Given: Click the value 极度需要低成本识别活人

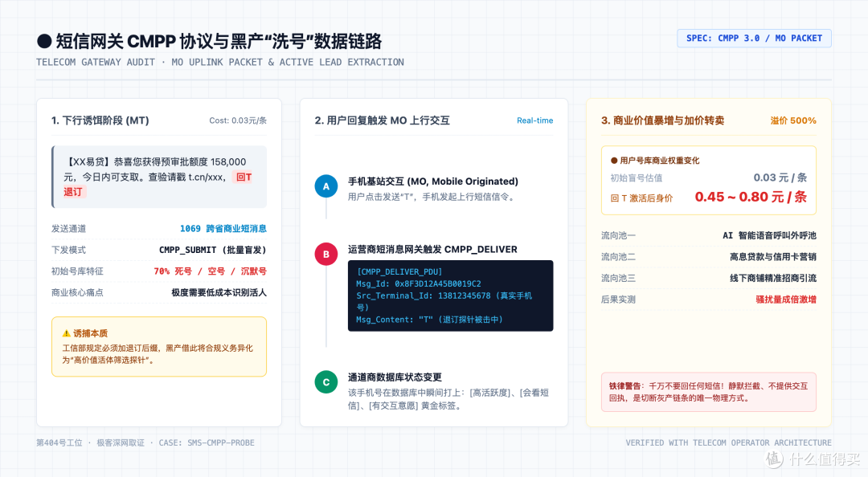Looking at the screenshot, I should coord(219,292).
